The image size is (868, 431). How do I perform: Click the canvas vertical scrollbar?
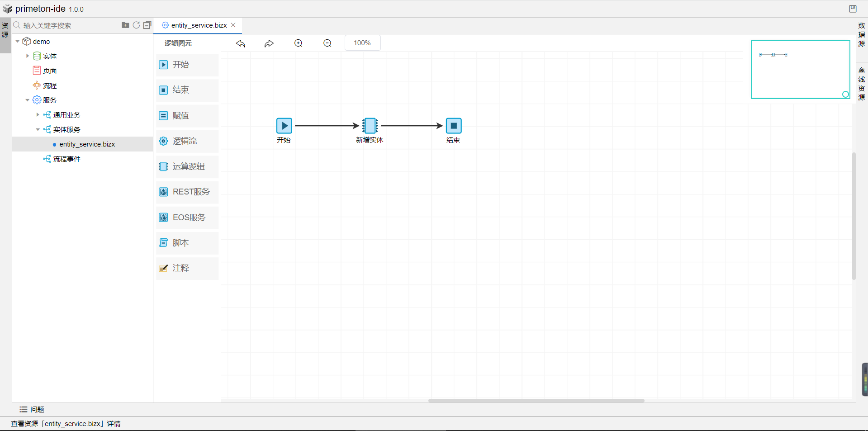[x=854, y=216]
